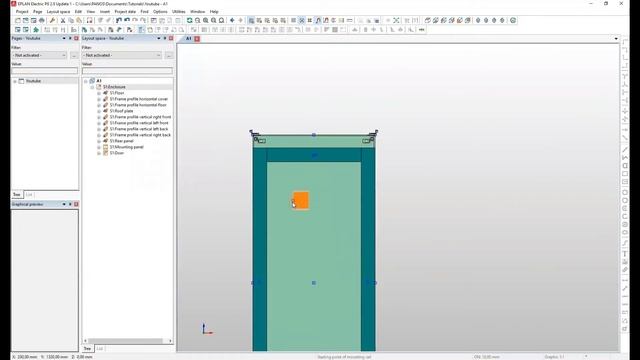Close the A1 document tab

[x=197, y=39]
